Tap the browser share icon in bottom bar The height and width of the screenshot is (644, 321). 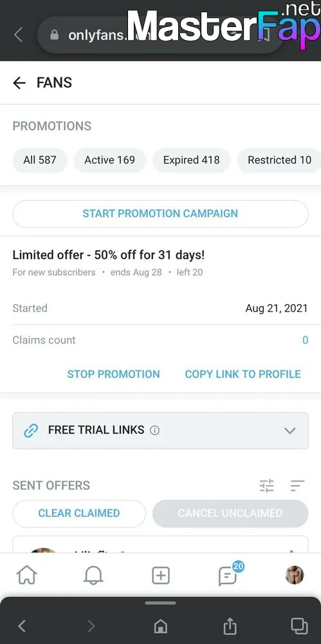230,627
